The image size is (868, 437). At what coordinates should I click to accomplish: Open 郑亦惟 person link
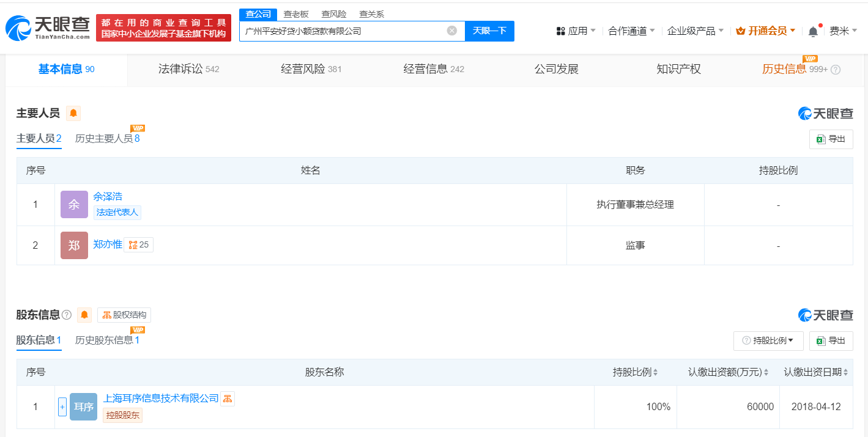[x=108, y=244]
